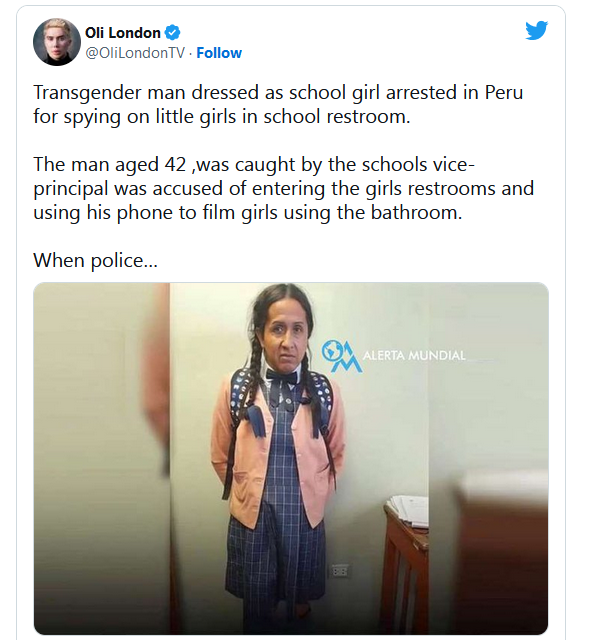This screenshot has width=610, height=640.
Task: Open the Oli London display name
Action: pos(122,33)
